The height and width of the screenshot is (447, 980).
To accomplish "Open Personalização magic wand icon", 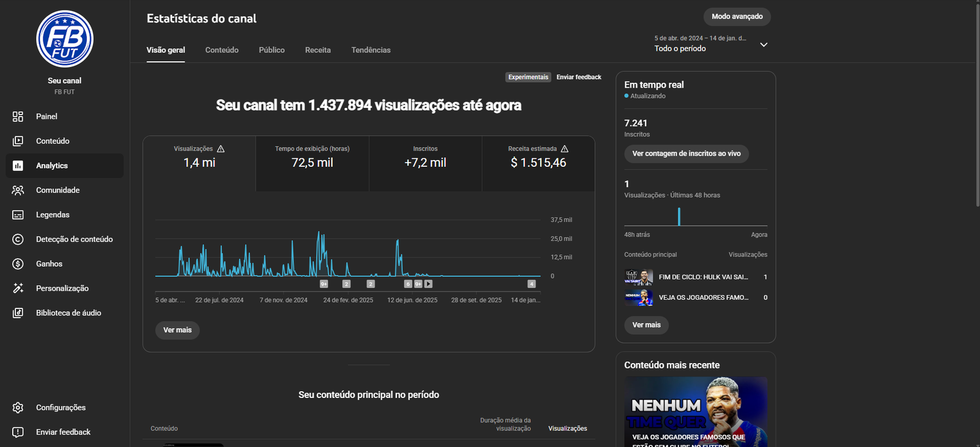I will pyautogui.click(x=18, y=288).
